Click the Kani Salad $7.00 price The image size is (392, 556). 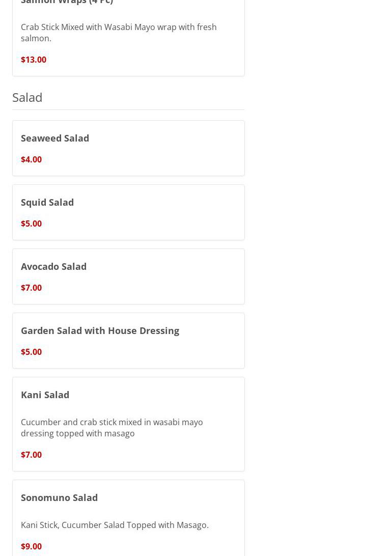(x=31, y=455)
